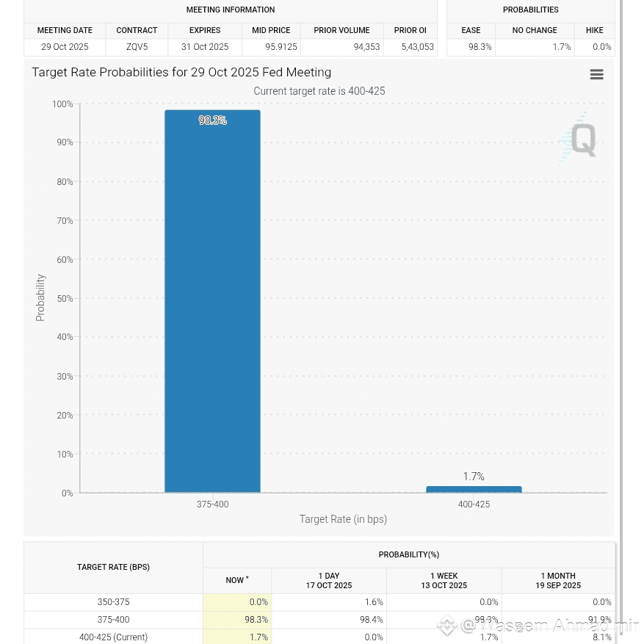This screenshot has height=644, width=644.
Task: Click the Ease probability header
Action: (x=471, y=30)
